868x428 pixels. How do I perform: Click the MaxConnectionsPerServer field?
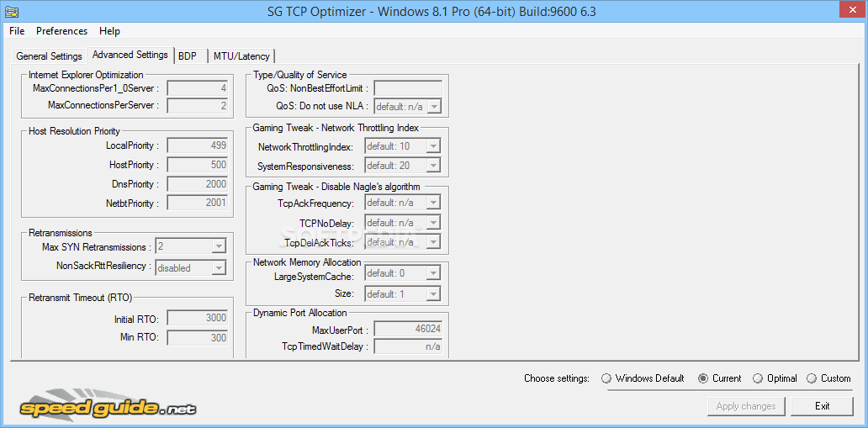pyautogui.click(x=197, y=105)
